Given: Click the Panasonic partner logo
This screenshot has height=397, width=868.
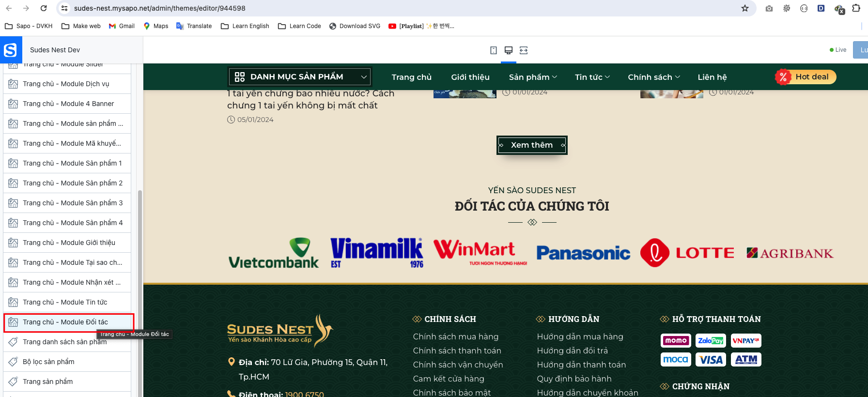Looking at the screenshot, I should coord(583,253).
